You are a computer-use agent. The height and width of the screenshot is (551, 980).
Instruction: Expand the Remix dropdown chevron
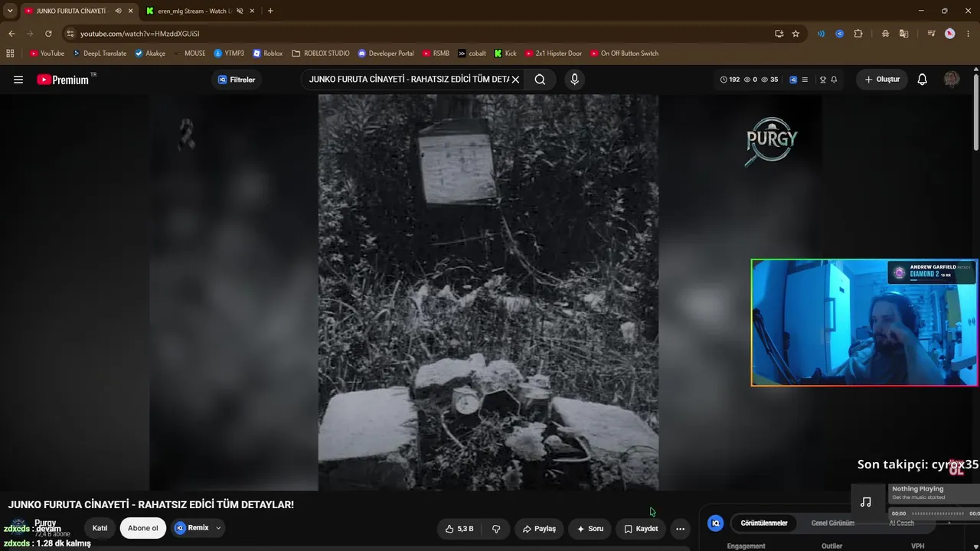pos(218,528)
